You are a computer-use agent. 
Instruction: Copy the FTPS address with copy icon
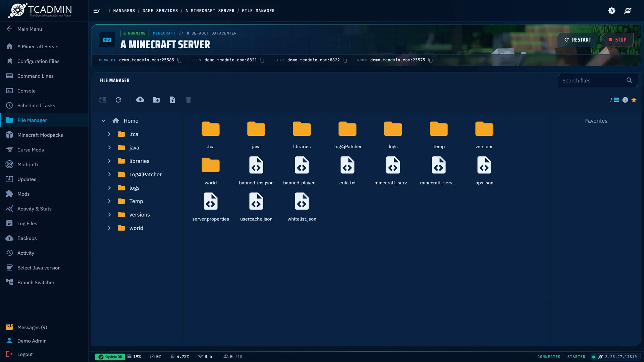(262, 60)
